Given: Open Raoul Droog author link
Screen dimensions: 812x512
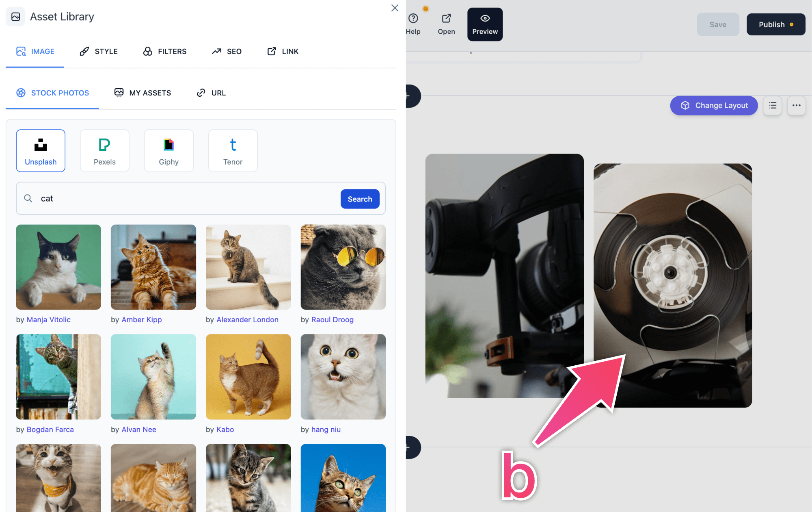Looking at the screenshot, I should coord(333,320).
